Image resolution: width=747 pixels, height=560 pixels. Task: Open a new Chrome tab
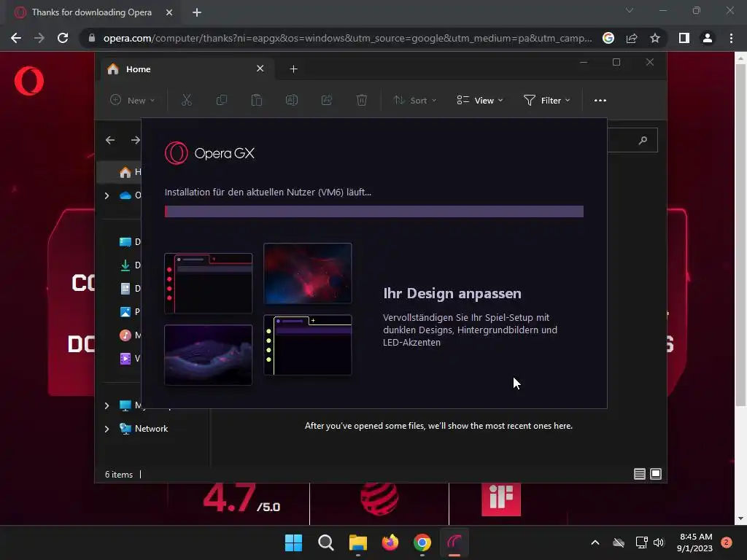pyautogui.click(x=197, y=12)
